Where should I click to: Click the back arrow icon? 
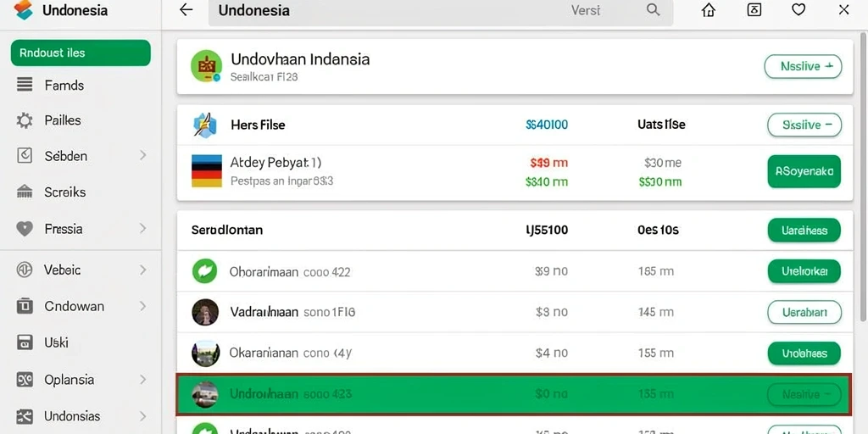[x=186, y=10]
